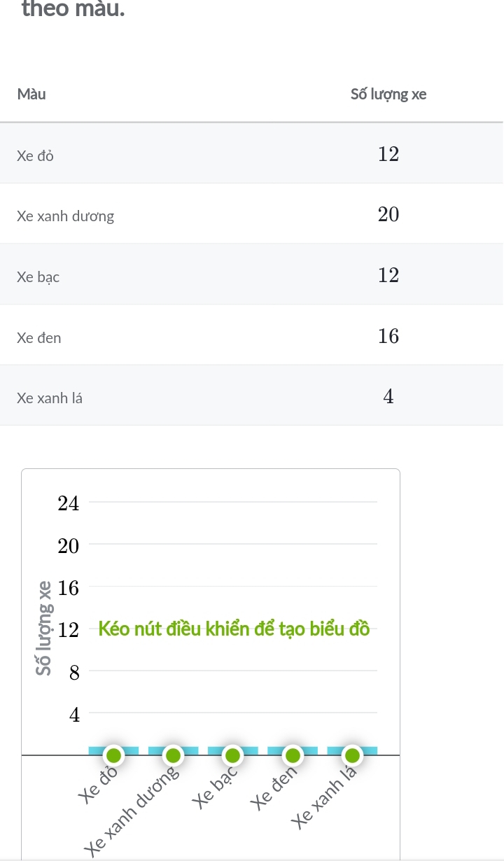Click the Xe xanh lá bar handle

[353, 755]
